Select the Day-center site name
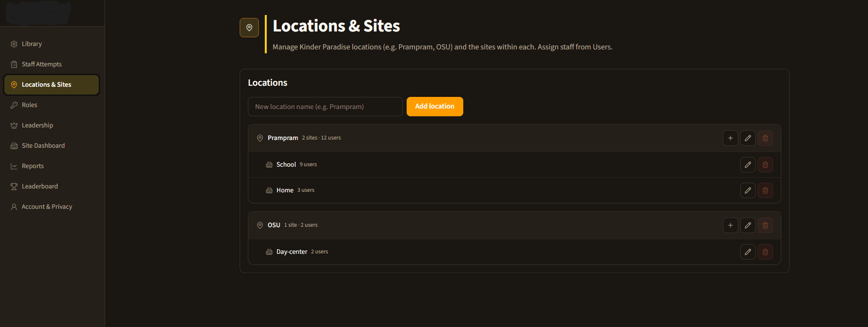Screen dimensions: 868x327 pyautogui.click(x=292, y=252)
